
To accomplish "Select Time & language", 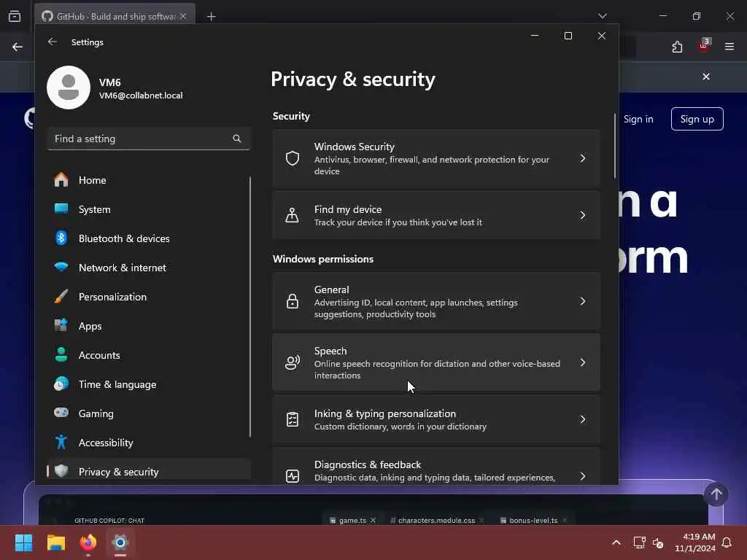I will (x=149, y=384).
